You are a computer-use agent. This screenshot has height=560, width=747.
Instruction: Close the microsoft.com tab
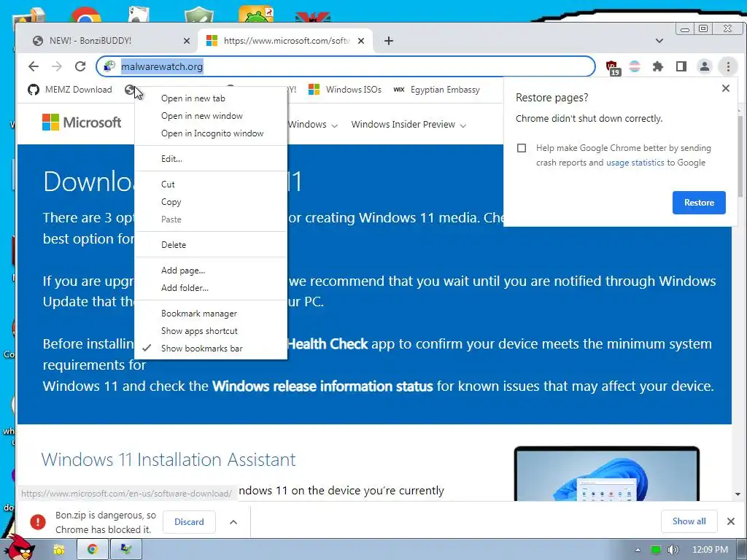pos(361,41)
